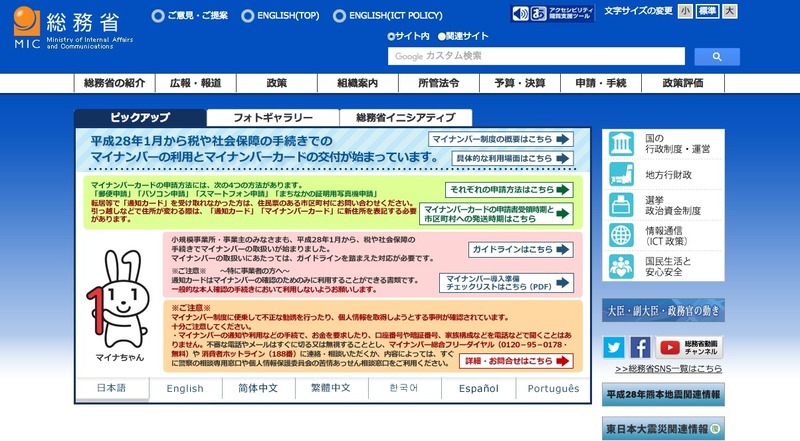Open the 政策 navigation menu

click(x=276, y=83)
